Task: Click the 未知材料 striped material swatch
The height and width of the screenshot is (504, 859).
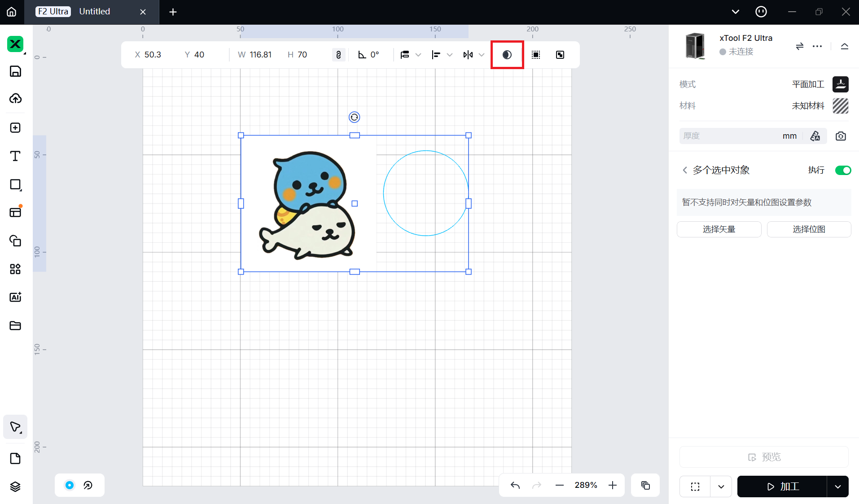Action: [840, 106]
